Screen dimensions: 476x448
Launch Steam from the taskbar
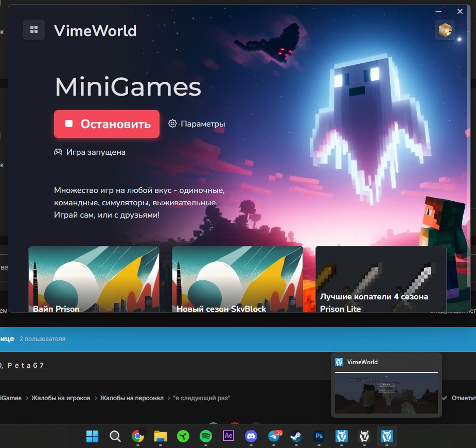pyautogui.click(x=296, y=436)
